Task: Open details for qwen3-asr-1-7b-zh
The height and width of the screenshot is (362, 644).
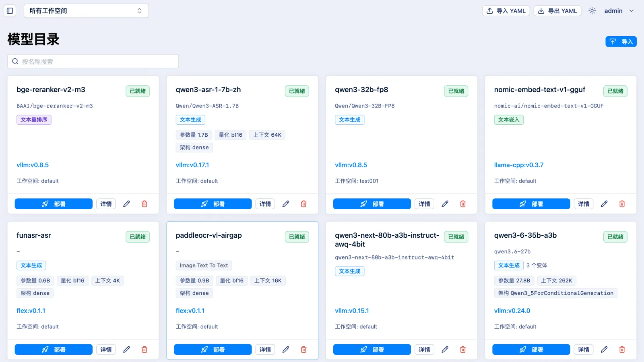Action: [x=265, y=204]
